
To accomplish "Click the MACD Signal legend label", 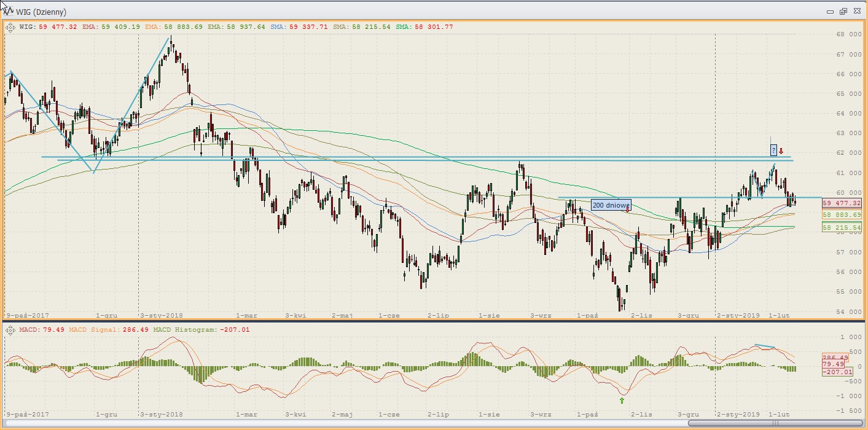I will (91, 330).
